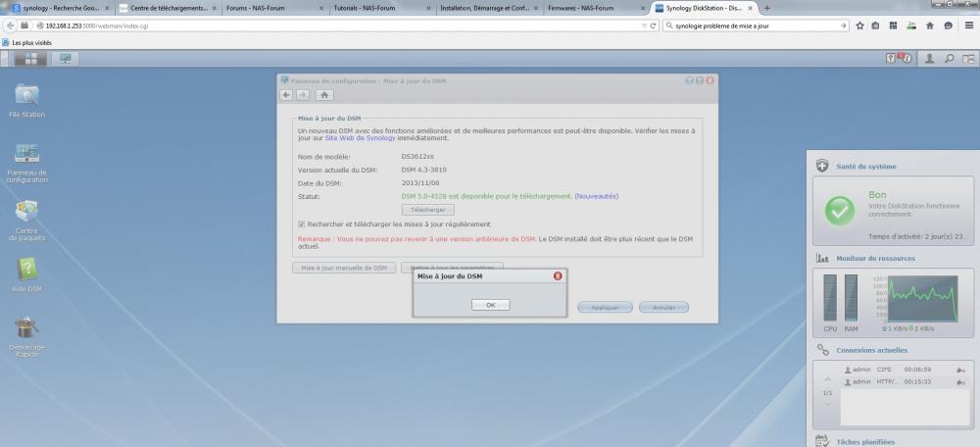Open the URL bar history dropdown arrow
This screenshot has width=980, height=447.
click(x=645, y=25)
